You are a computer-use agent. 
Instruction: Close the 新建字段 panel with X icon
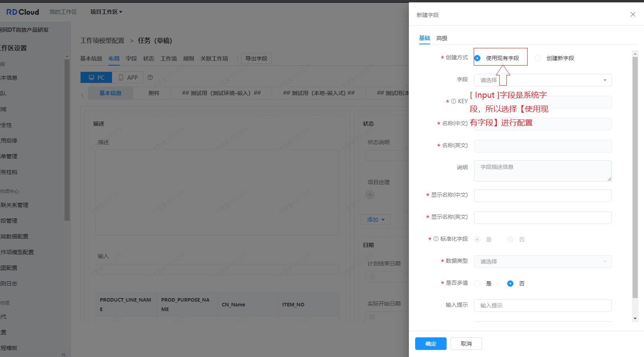click(633, 15)
